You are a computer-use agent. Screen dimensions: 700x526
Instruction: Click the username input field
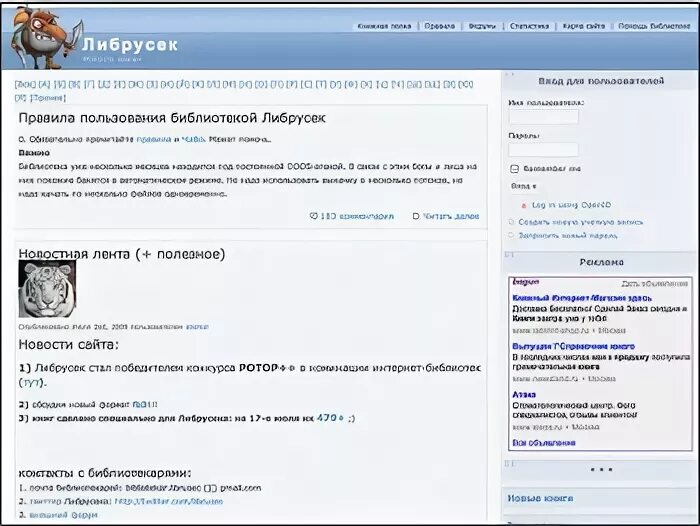543,117
